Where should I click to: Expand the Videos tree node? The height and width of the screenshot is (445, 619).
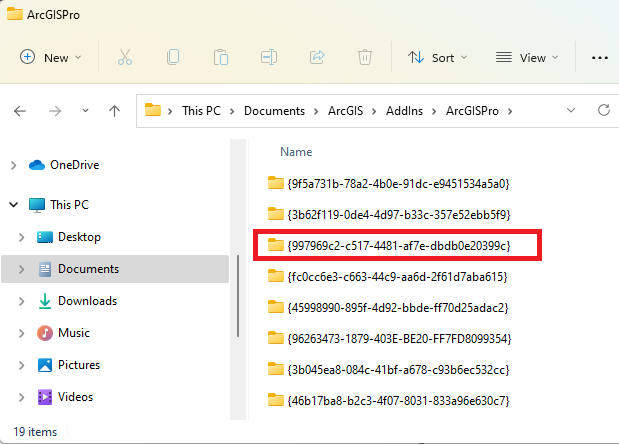[x=21, y=397]
